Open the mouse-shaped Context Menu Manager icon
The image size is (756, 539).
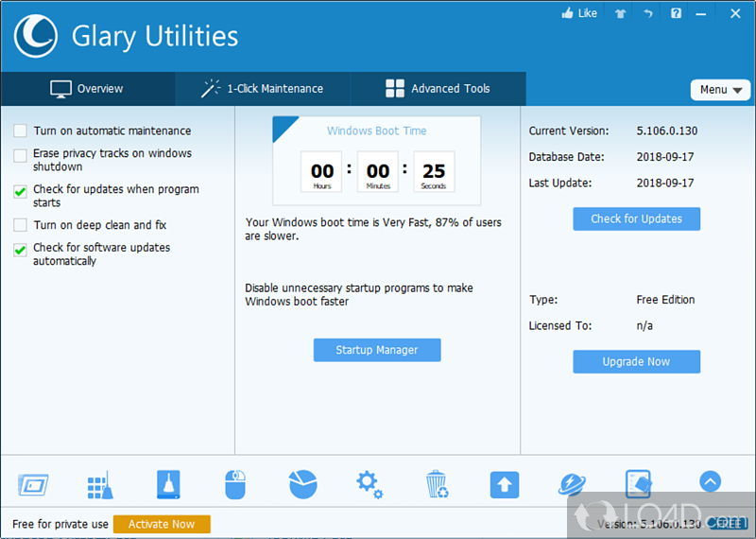[x=235, y=484]
